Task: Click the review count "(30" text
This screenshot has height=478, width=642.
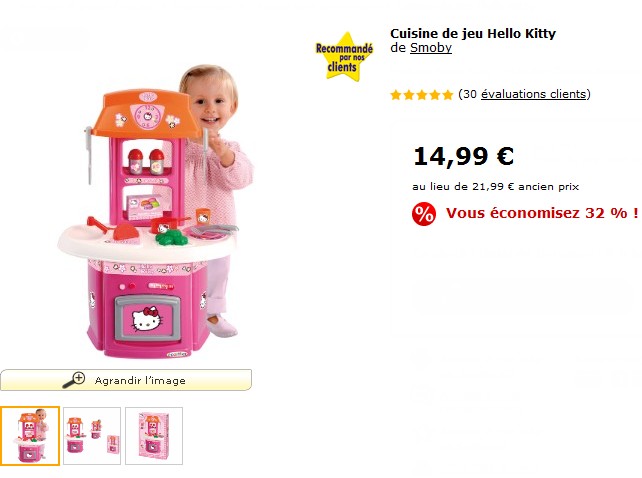Action: pyautogui.click(x=468, y=94)
